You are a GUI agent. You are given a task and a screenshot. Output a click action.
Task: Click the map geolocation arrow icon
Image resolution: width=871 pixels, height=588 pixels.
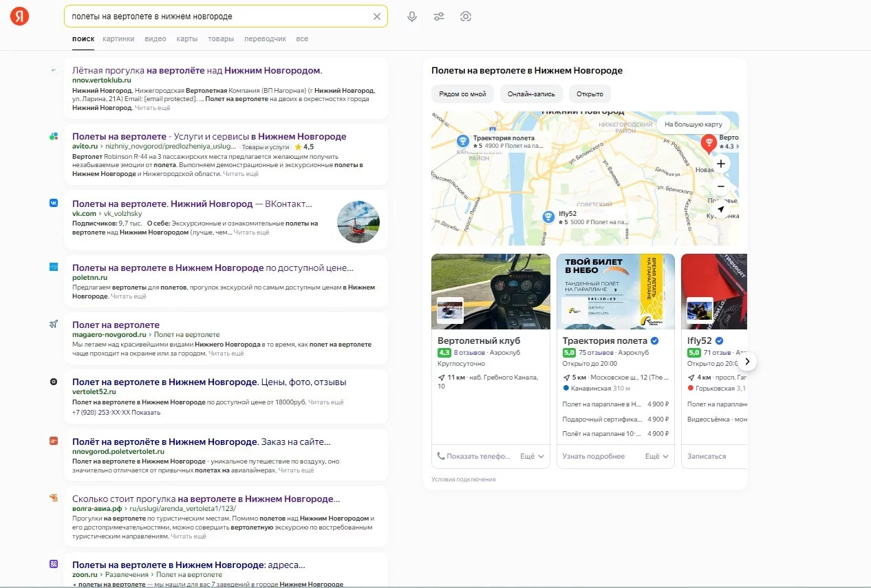point(720,209)
